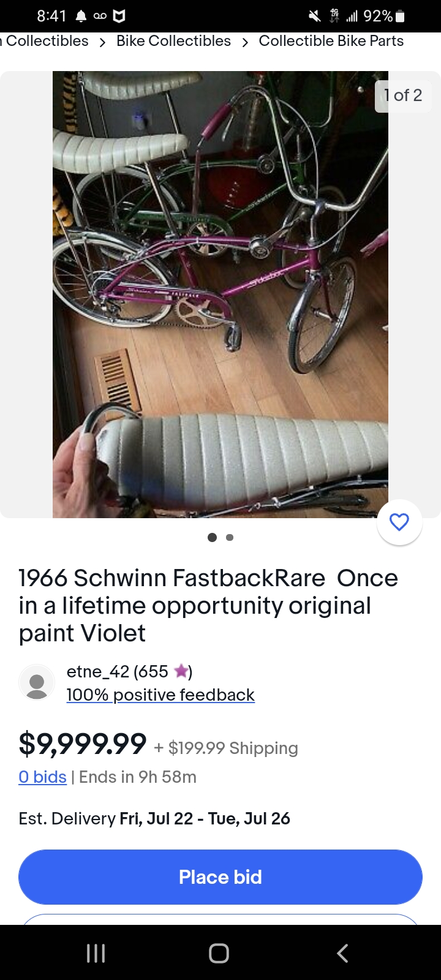Open 100% positive feedback link
This screenshot has height=980, width=441.
pos(160,695)
